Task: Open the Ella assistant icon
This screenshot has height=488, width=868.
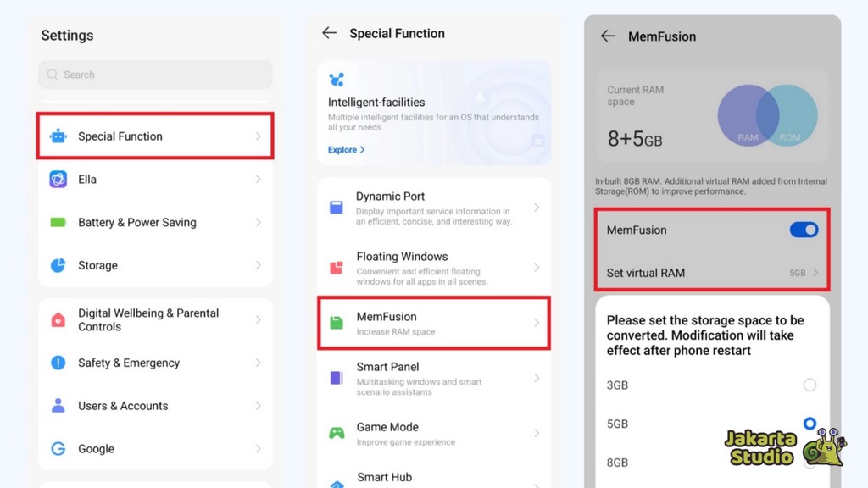Action: pyautogui.click(x=58, y=180)
